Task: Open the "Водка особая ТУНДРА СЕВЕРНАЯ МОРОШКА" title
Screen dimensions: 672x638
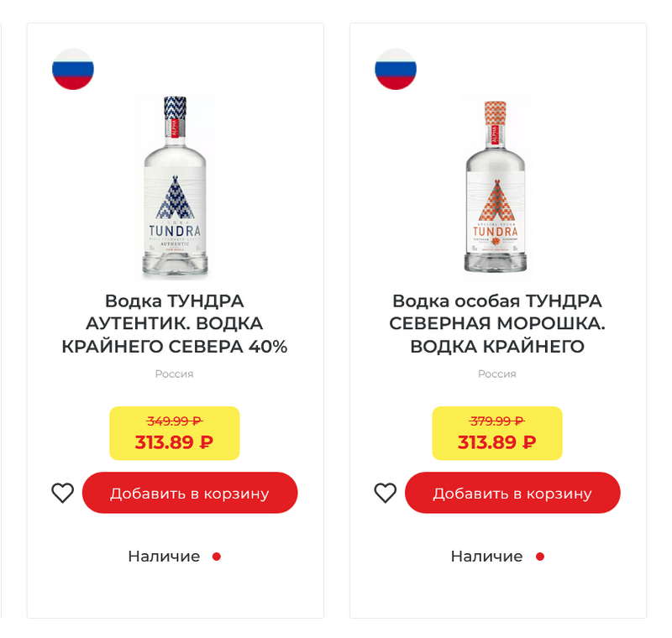Action: [x=497, y=324]
